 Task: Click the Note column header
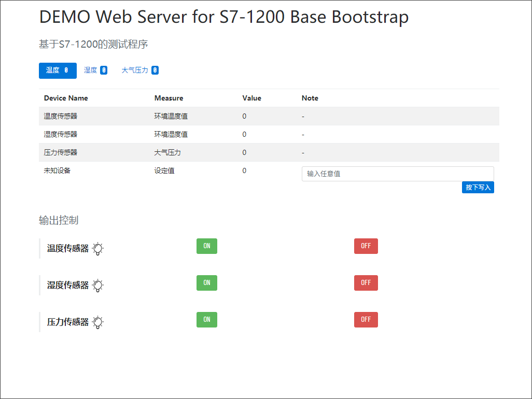(x=310, y=98)
